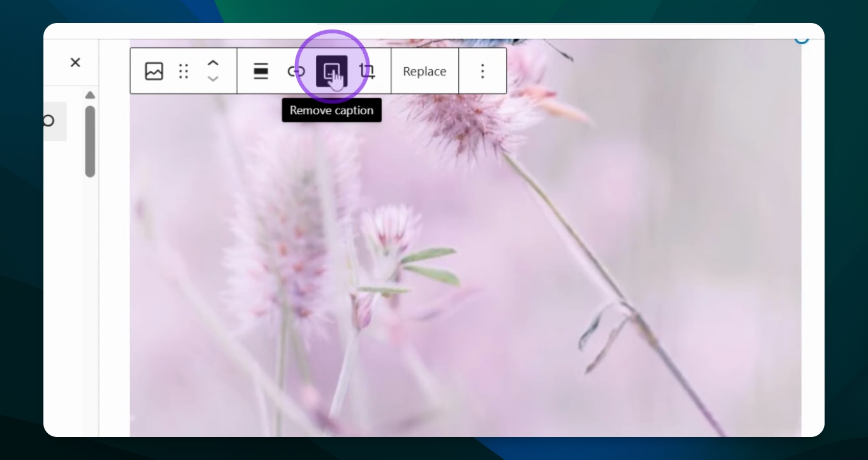The height and width of the screenshot is (460, 868).
Task: Click the sidebar scrollbar thumb
Action: (x=90, y=141)
